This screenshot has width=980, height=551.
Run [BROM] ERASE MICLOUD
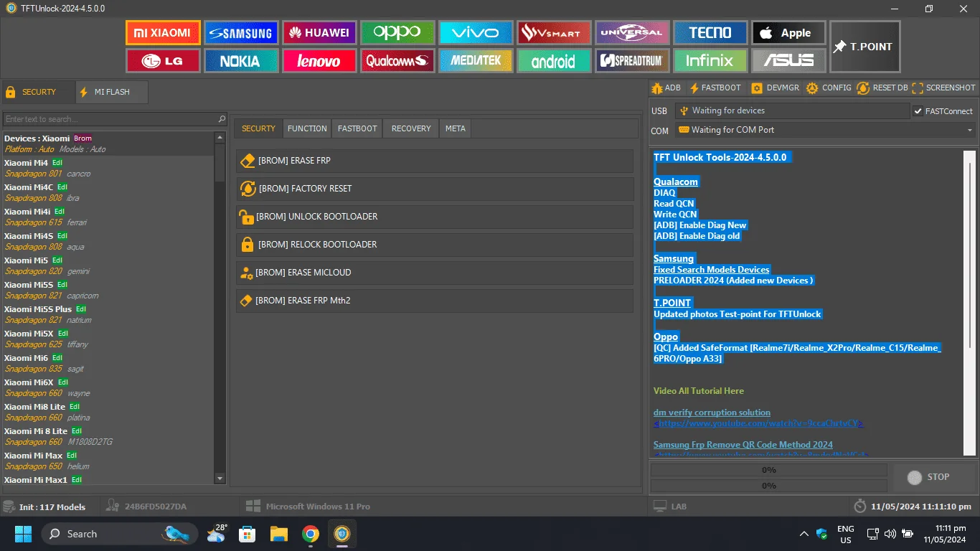(435, 273)
